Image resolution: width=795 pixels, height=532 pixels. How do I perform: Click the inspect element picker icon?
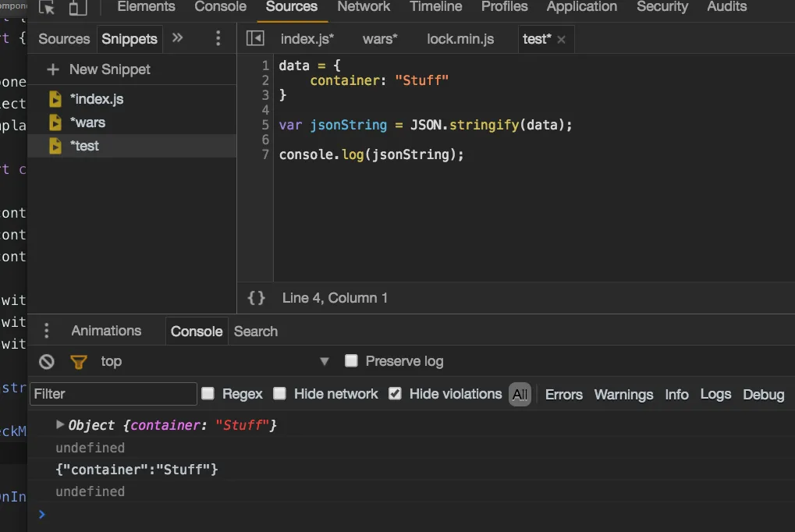coord(48,8)
